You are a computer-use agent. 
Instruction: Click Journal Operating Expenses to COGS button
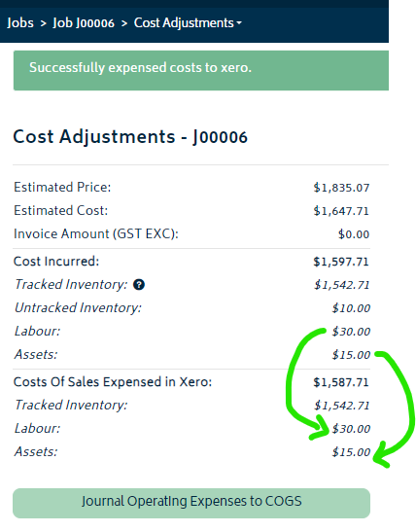[x=191, y=503]
